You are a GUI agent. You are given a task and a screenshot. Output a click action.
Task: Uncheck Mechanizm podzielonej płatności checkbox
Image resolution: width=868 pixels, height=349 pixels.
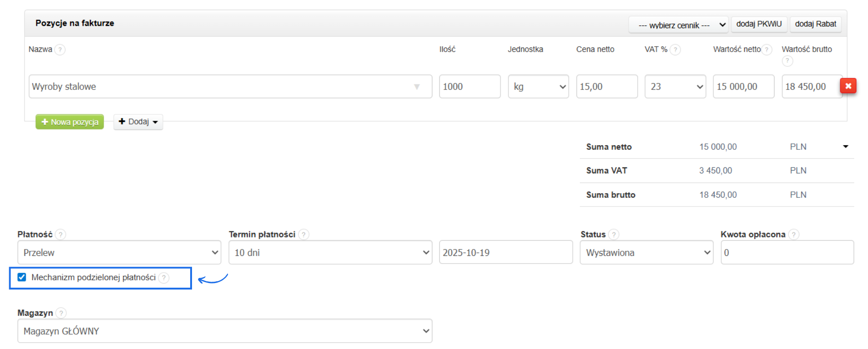[22, 277]
